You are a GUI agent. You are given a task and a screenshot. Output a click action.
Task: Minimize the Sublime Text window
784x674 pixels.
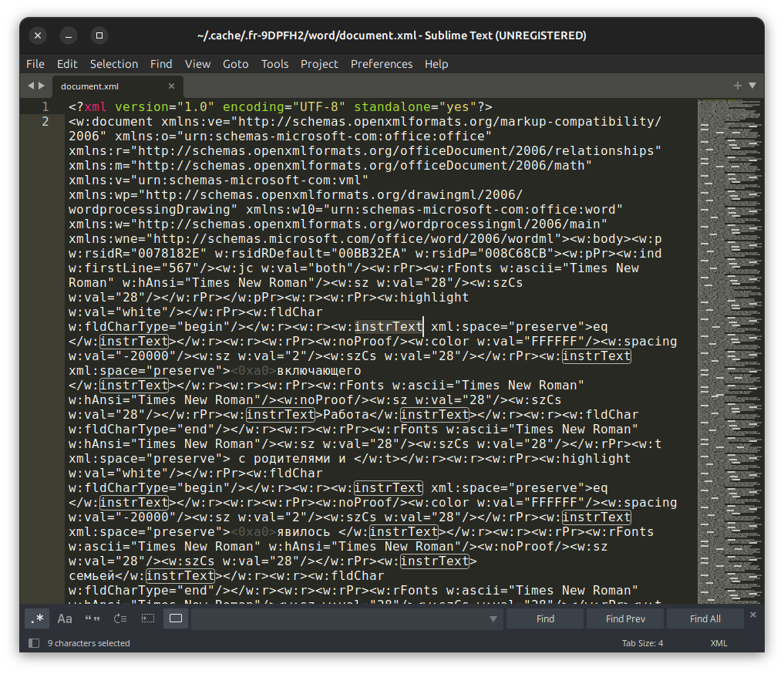69,35
